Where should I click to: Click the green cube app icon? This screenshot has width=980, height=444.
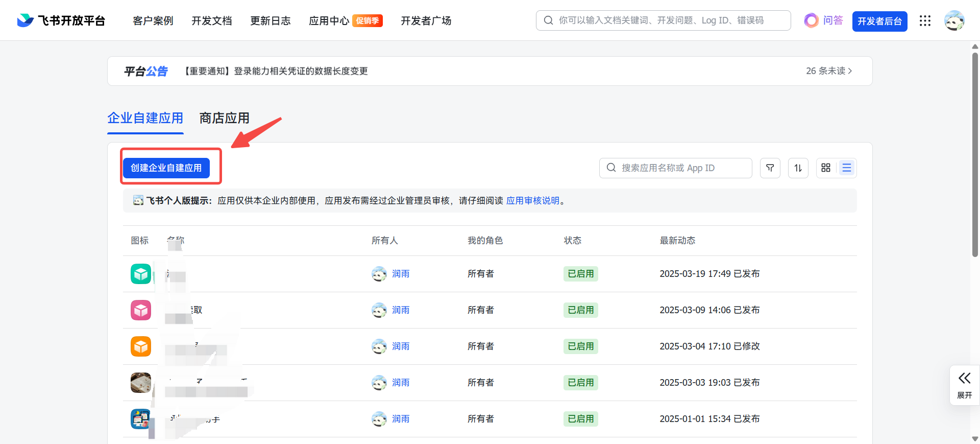pyautogui.click(x=141, y=274)
